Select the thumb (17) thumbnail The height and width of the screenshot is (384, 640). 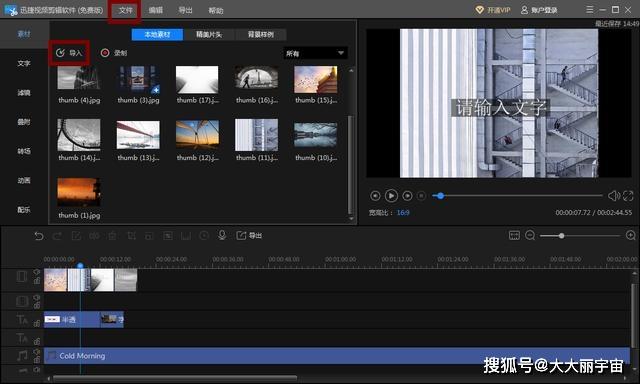click(x=197, y=80)
